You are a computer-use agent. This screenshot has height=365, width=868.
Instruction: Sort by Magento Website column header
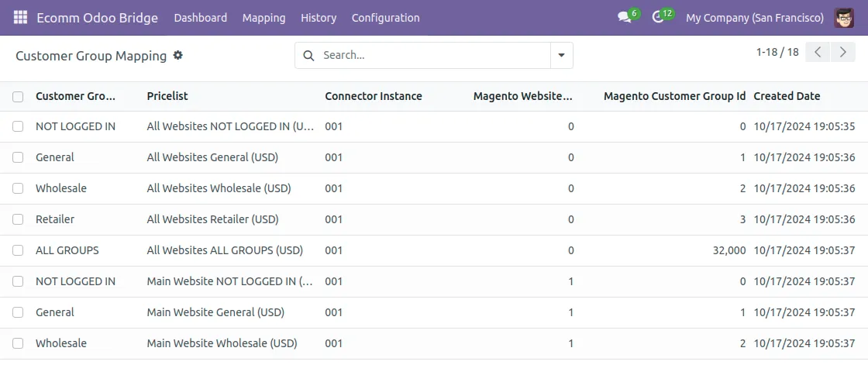pyautogui.click(x=523, y=96)
